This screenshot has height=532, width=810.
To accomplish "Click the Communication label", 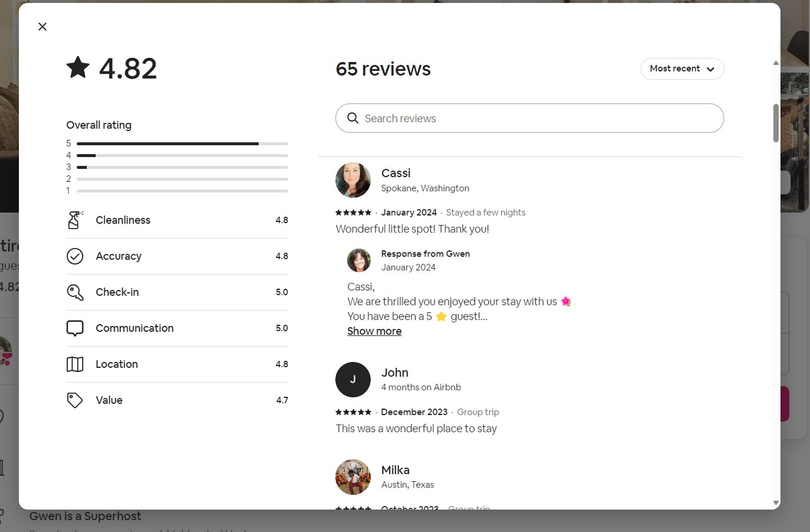I will pyautogui.click(x=135, y=328).
